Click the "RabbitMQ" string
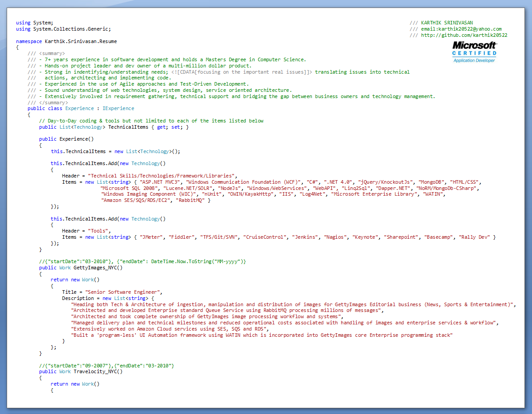The height and width of the screenshot is (414, 532). tap(190, 200)
